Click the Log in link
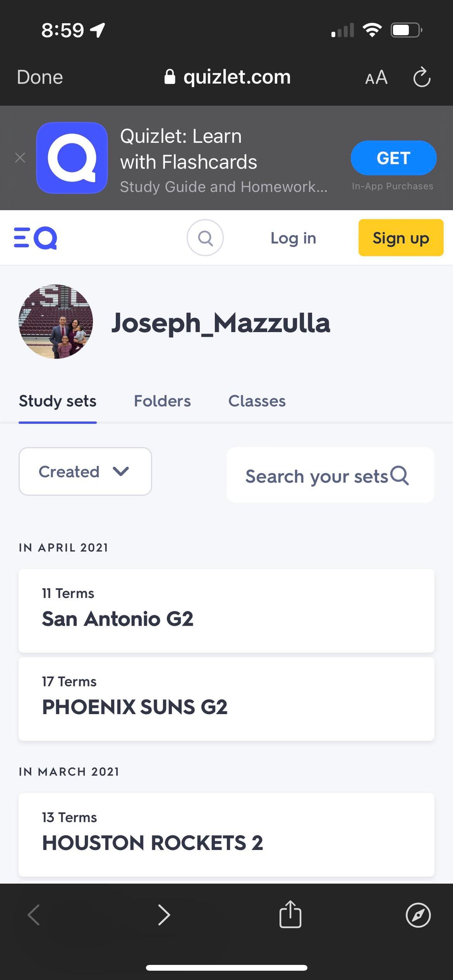The height and width of the screenshot is (980, 453). 293,238
